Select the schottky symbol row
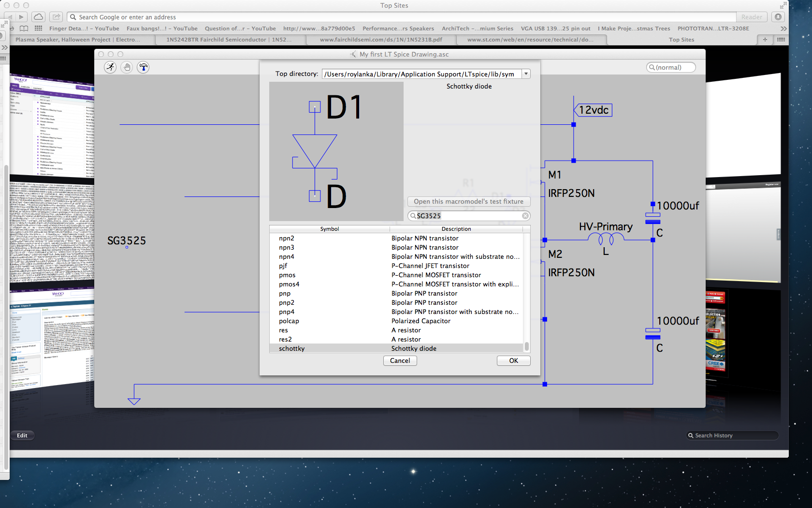The height and width of the screenshot is (508, 812). [x=396, y=348]
